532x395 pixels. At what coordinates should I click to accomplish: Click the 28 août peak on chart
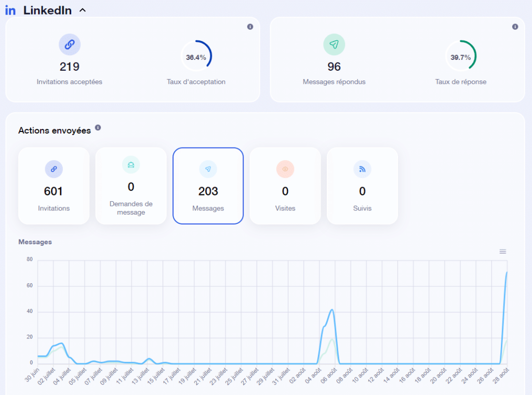tap(507, 272)
